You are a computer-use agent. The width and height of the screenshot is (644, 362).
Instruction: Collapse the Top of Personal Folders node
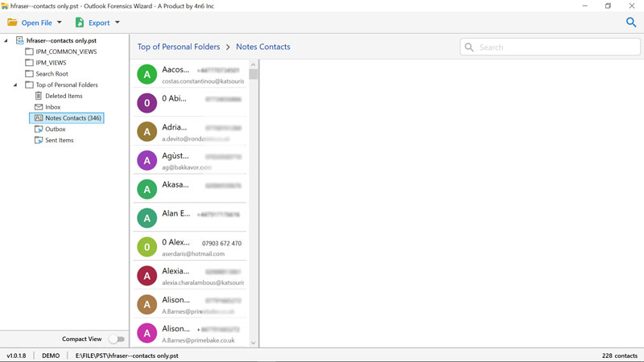[x=15, y=85]
